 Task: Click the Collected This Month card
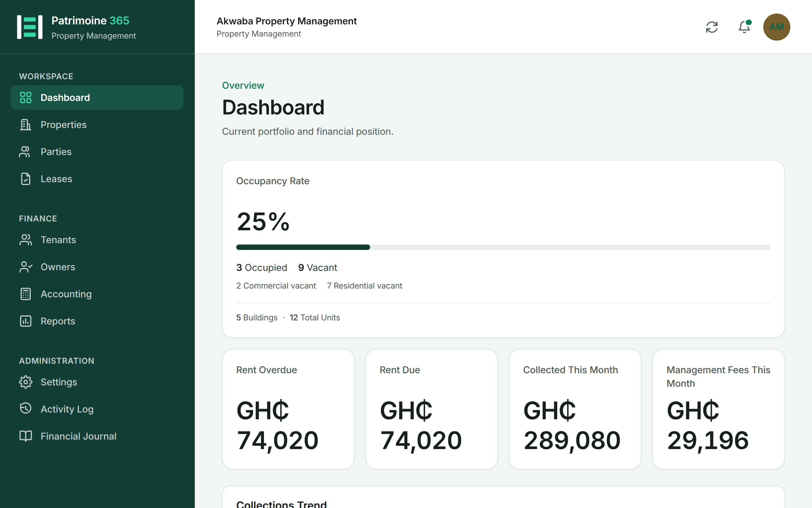point(575,409)
